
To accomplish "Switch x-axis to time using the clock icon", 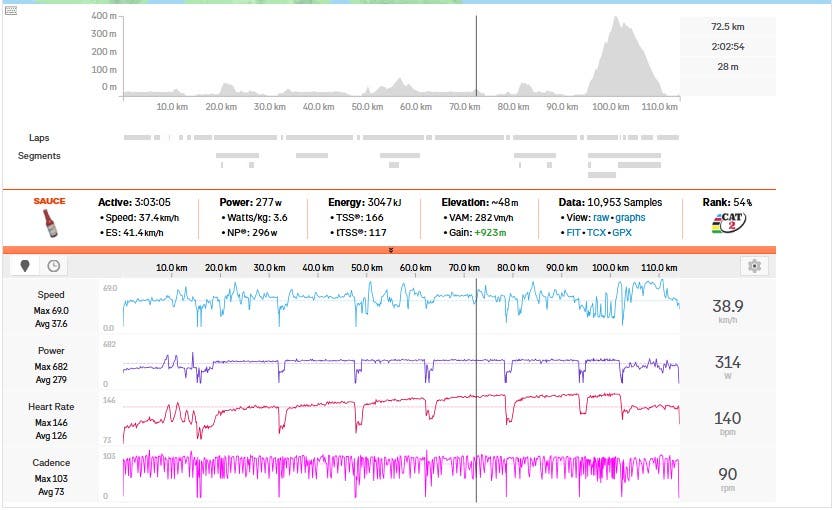I will 53,266.
